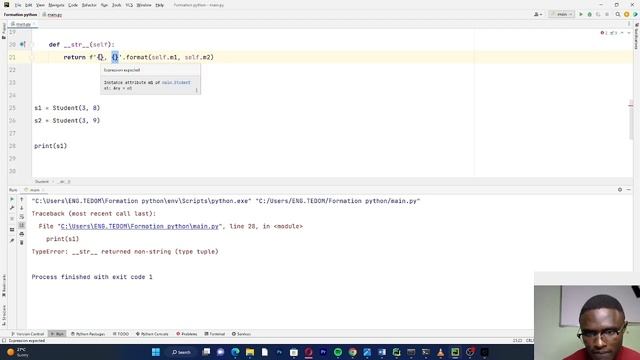Click the IDE updates orange icon

click(x=627, y=14)
